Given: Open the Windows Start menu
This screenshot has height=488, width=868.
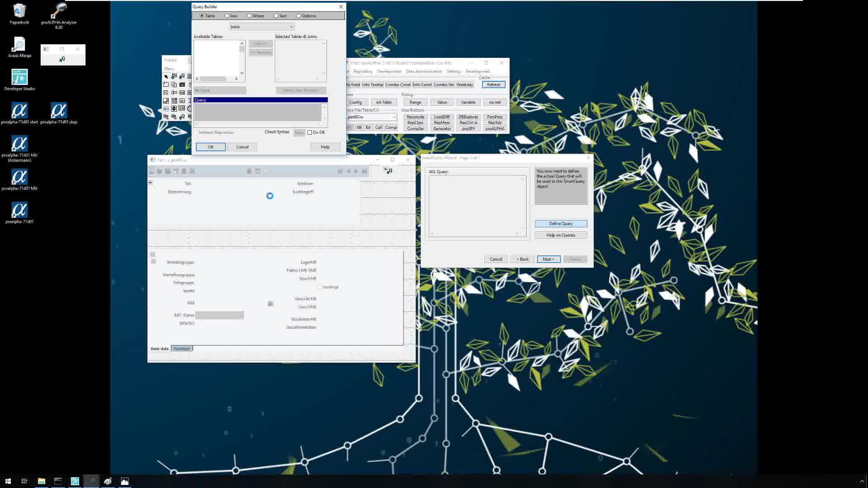Looking at the screenshot, I should tap(8, 481).
